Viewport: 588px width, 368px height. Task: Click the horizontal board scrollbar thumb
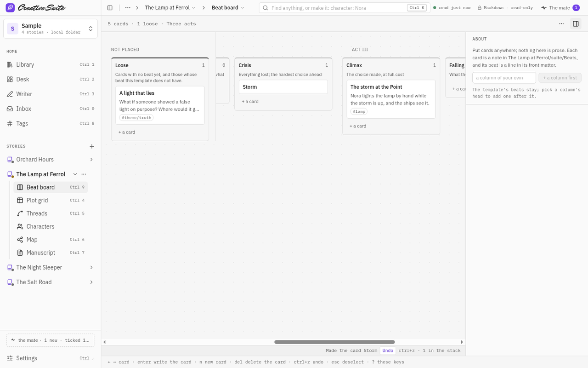coord(334,342)
